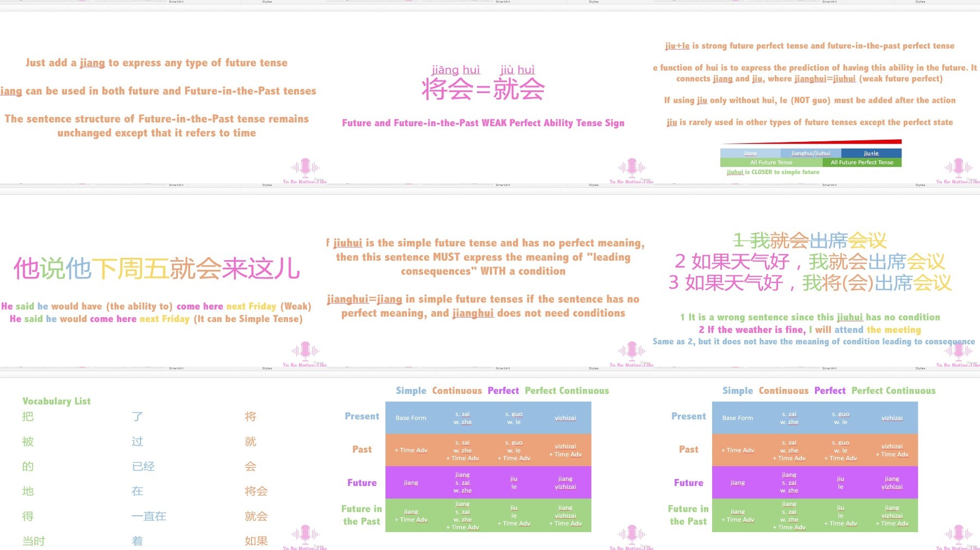Click vocabulary word 一直在

click(x=149, y=516)
